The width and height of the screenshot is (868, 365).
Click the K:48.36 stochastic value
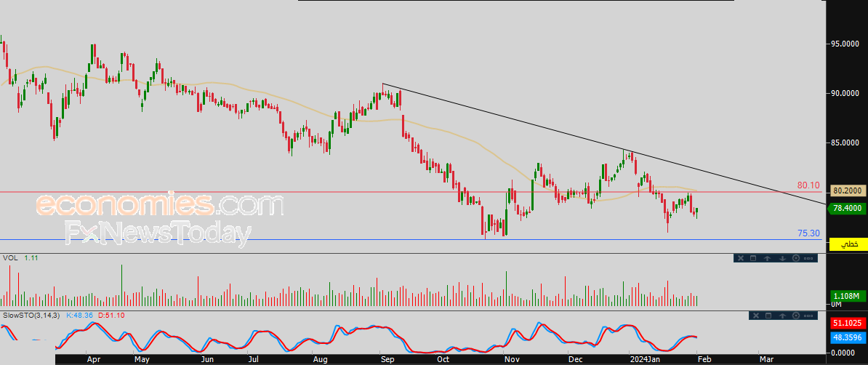(x=79, y=315)
